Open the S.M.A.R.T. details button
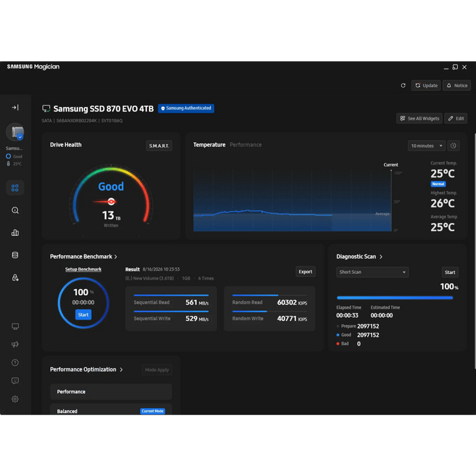Screen dimensions: 476x476 click(159, 146)
